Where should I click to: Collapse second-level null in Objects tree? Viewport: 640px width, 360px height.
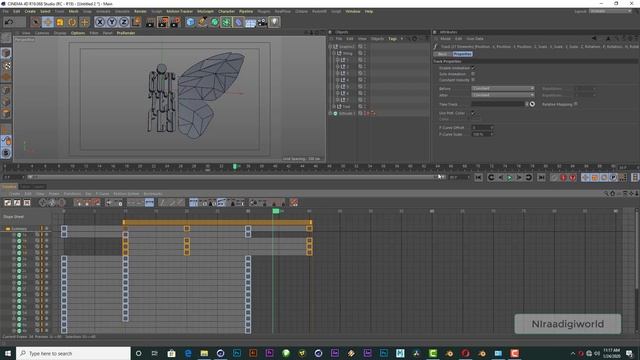pos(333,53)
